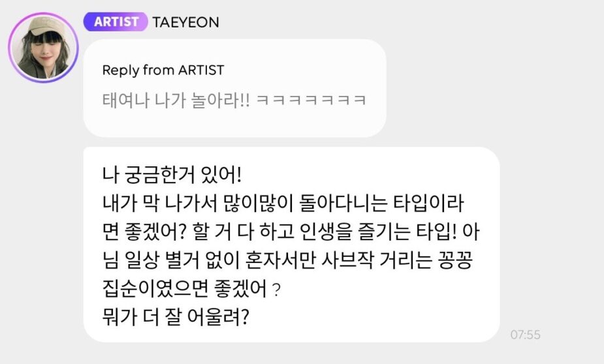This screenshot has width=604, height=364.
Task: Select the main message bubble from TAEYEON
Action: [292, 245]
